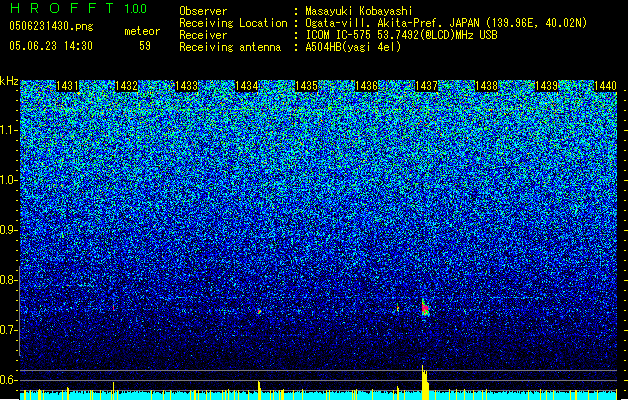Click the 'Receiving antenna' label
Viewport: 629px width, 400px height.
230,47
